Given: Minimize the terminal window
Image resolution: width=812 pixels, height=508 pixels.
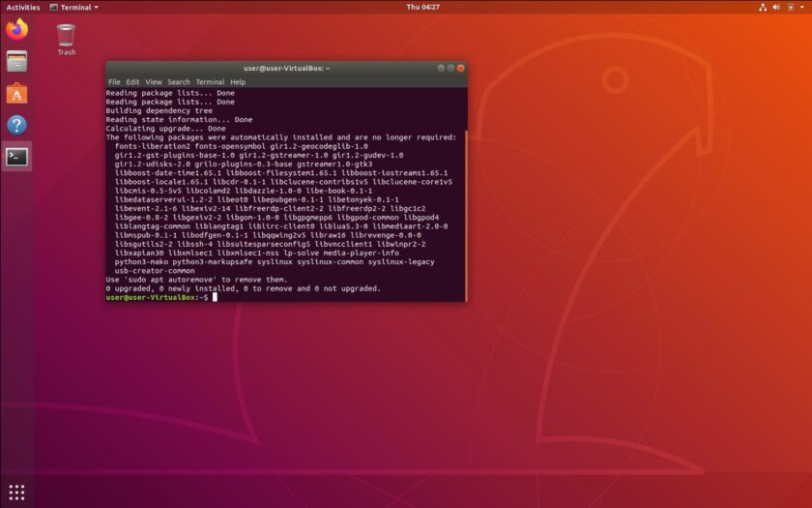Looking at the screenshot, I should pos(441,68).
